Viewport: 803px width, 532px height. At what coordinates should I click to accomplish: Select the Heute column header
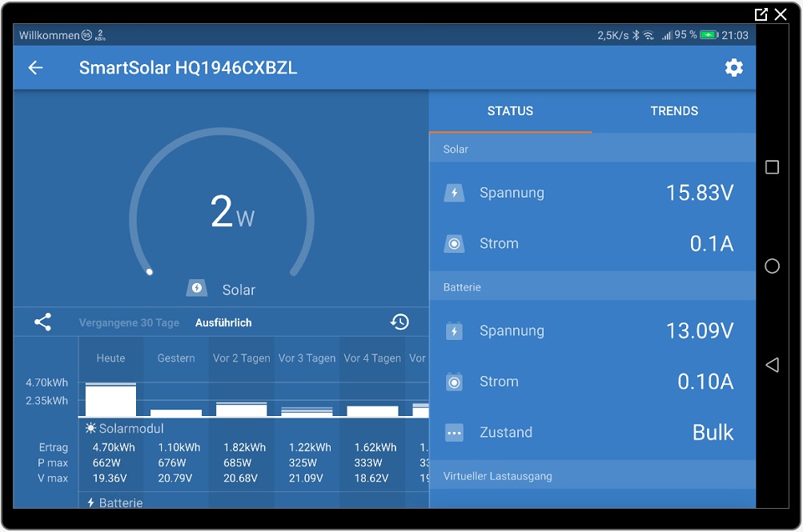pos(110,358)
